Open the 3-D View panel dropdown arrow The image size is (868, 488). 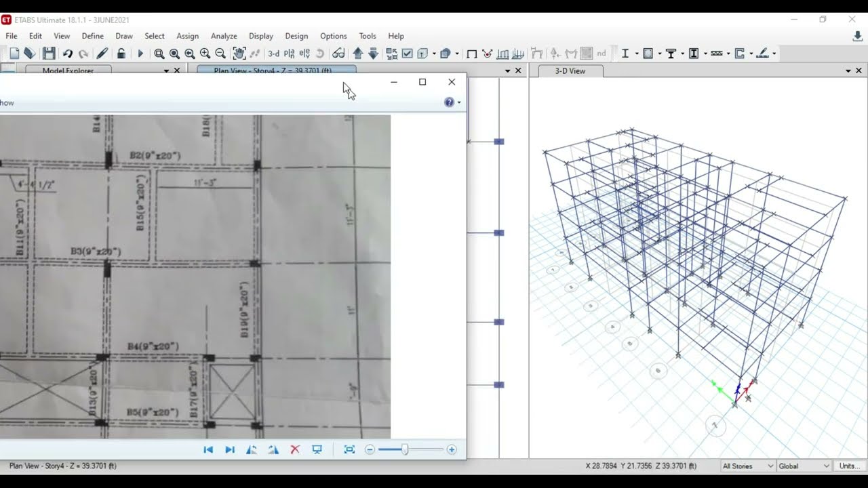pos(848,70)
